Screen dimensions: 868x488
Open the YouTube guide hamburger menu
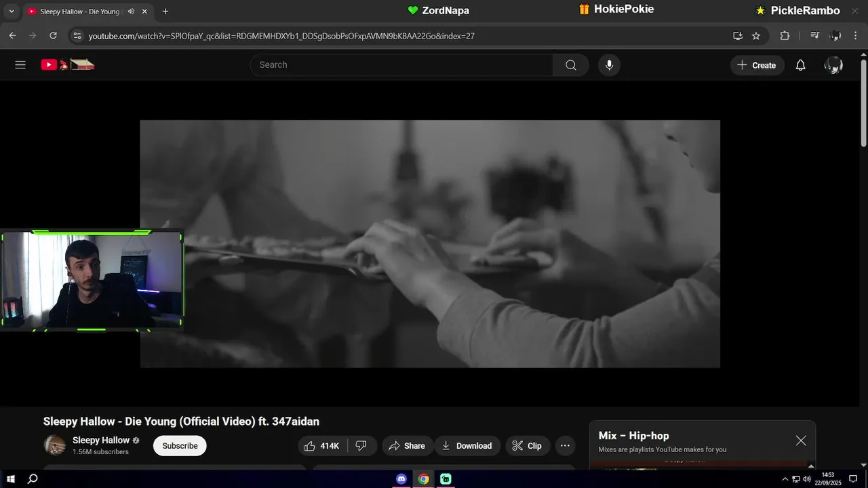20,65
